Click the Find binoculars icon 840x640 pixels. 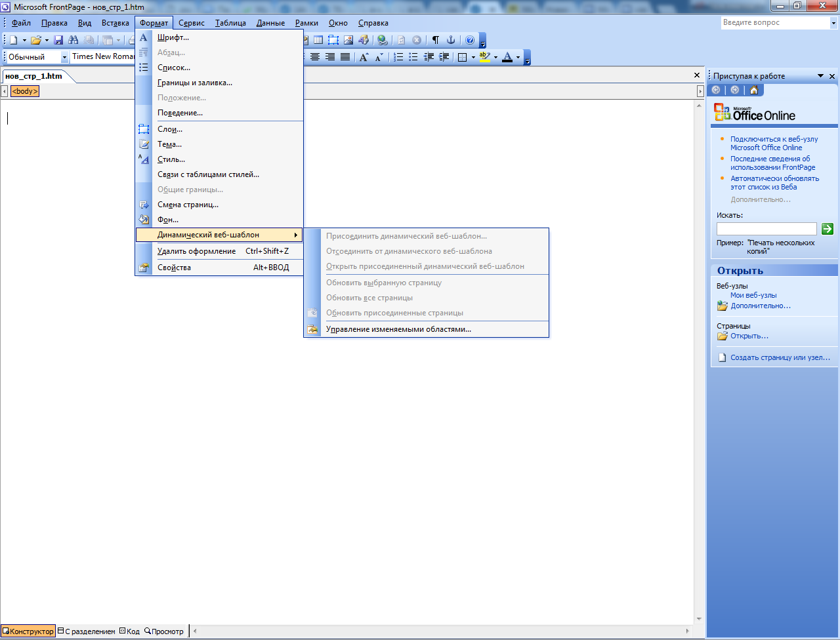point(73,40)
